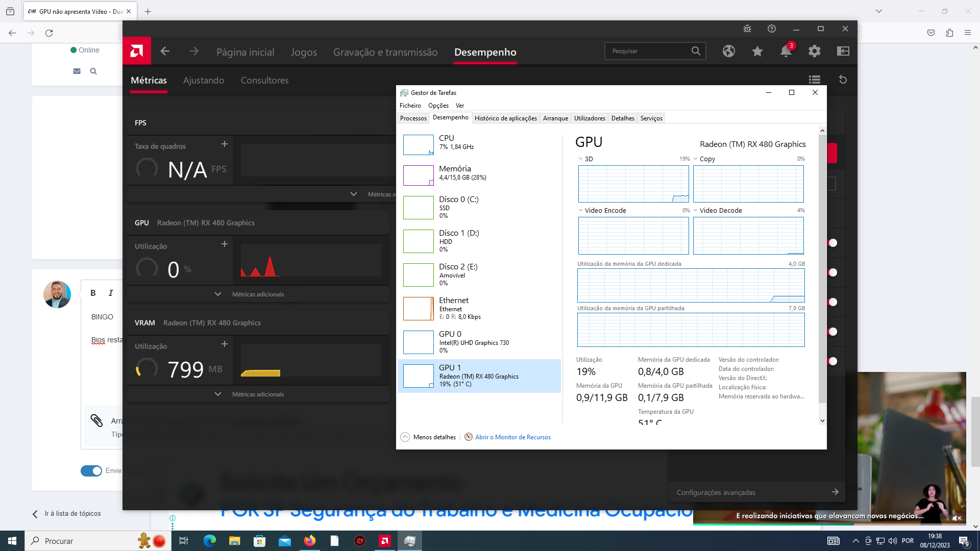Open Firefox extensions puzzle icon
980x551 pixels.
click(949, 33)
